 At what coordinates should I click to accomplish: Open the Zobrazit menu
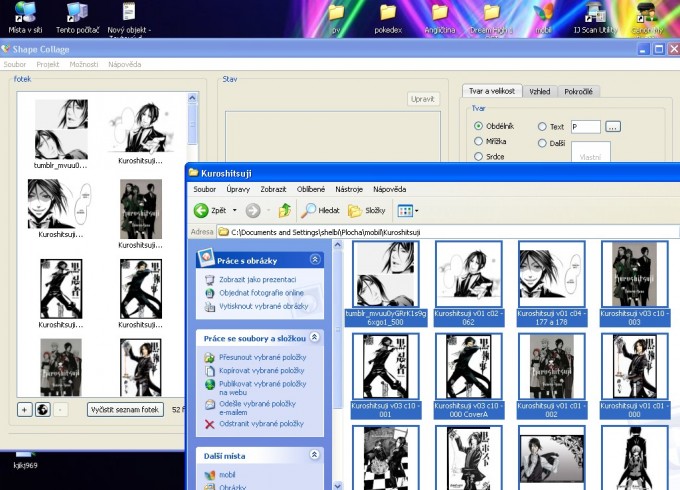[x=273, y=189]
